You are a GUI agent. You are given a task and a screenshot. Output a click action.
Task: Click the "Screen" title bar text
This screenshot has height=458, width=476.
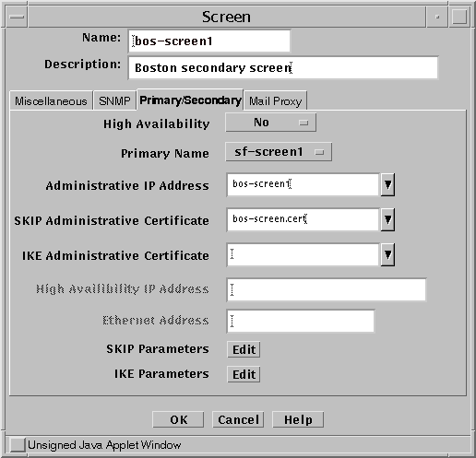pos(226,17)
